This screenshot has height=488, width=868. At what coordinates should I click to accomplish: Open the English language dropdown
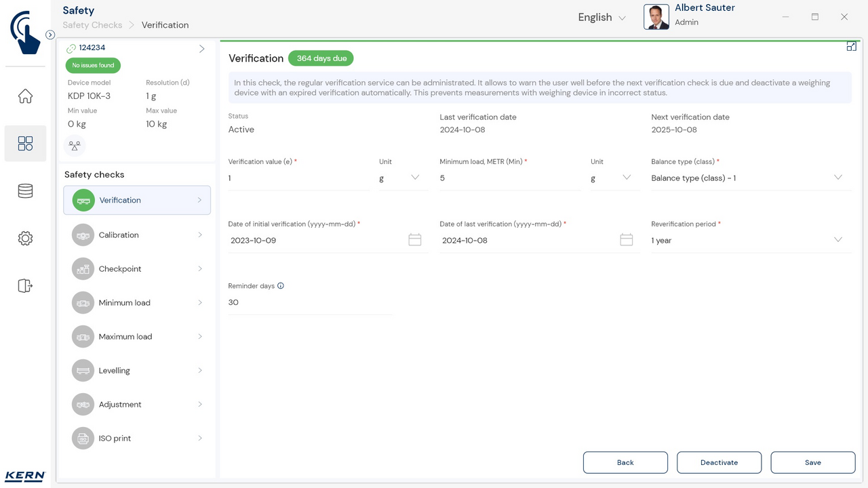601,18
